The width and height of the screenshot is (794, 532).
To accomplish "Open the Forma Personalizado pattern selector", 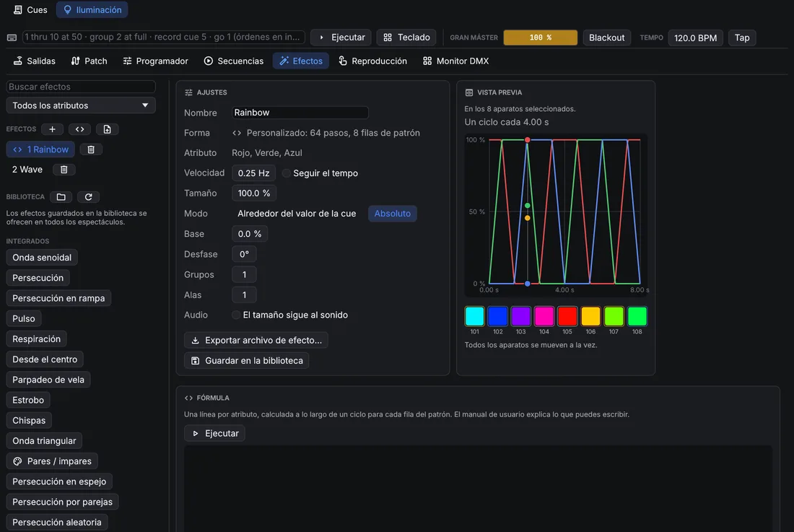I will (327, 133).
